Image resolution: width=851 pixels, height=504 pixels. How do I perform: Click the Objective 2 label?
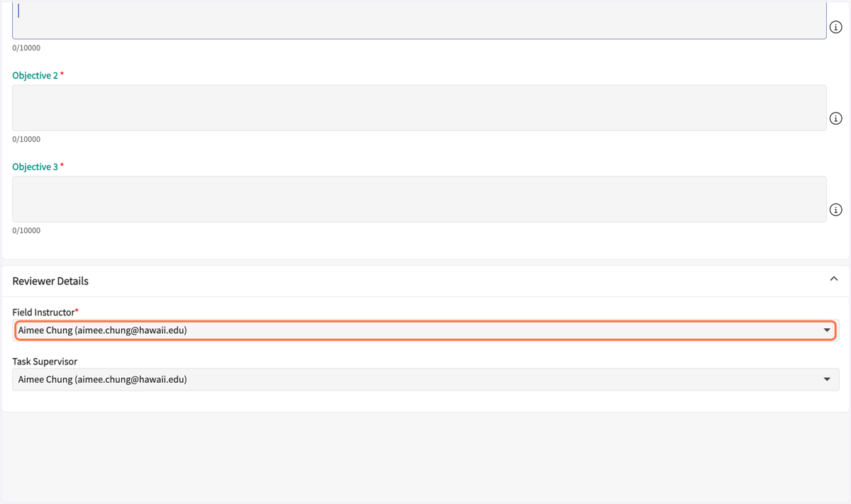tap(35, 75)
